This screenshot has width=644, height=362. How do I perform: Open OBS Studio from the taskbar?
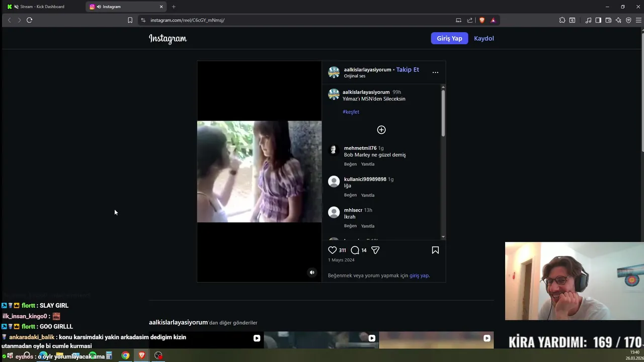[x=158, y=355]
